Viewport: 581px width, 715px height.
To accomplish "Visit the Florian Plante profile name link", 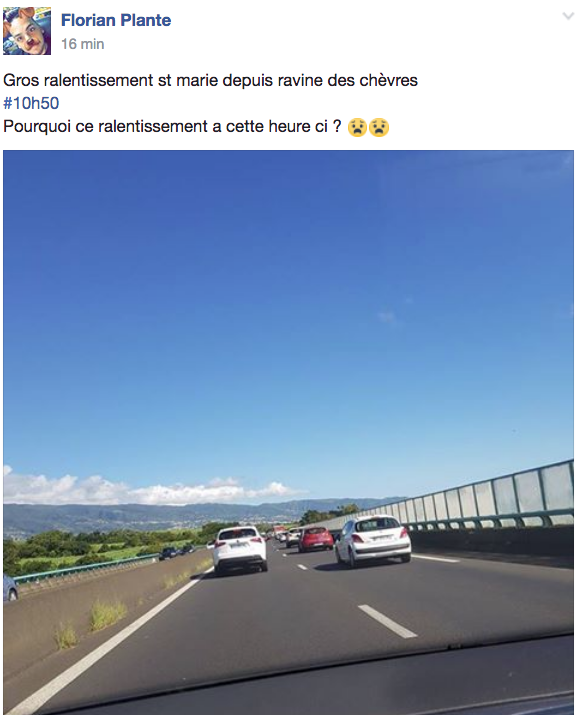I will pyautogui.click(x=116, y=20).
